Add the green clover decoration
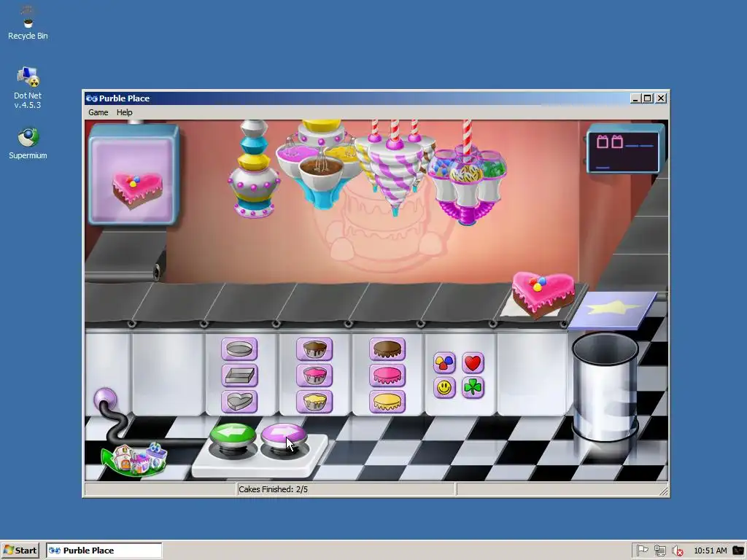The width and height of the screenshot is (747, 560). click(473, 388)
